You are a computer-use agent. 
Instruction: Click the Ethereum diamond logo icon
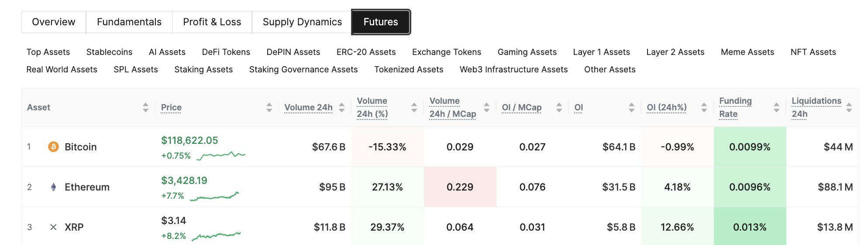53,187
